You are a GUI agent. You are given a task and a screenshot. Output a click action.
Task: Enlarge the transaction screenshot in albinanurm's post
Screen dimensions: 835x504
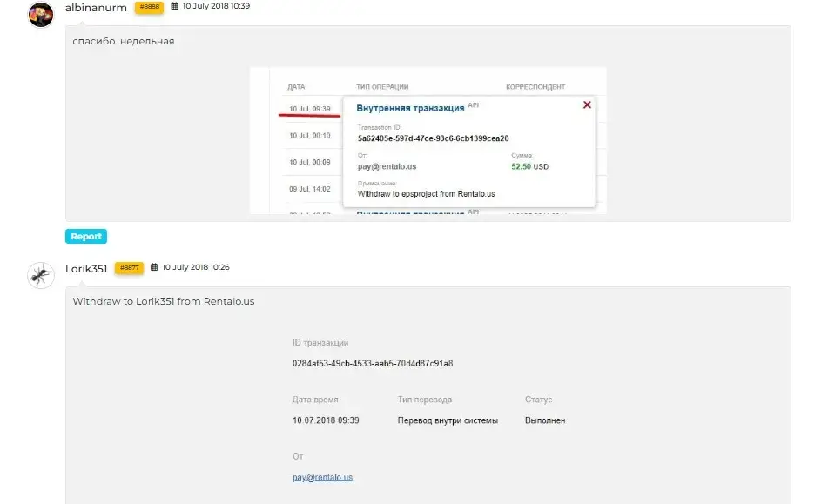pos(428,141)
